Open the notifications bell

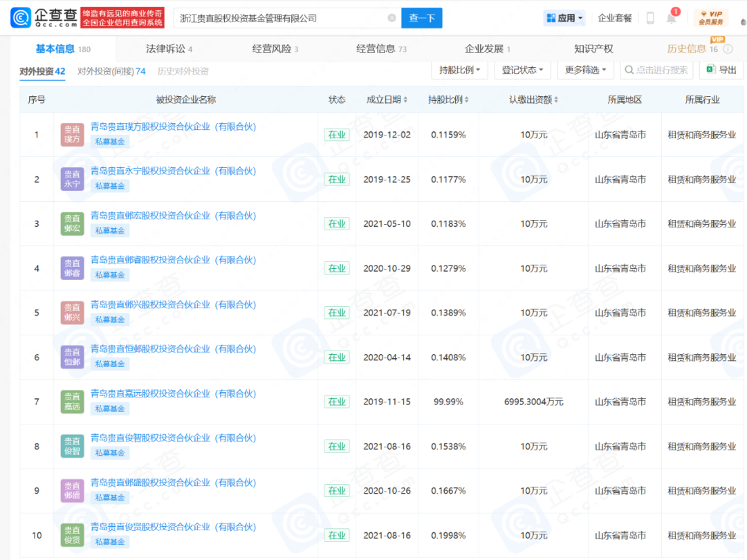671,19
